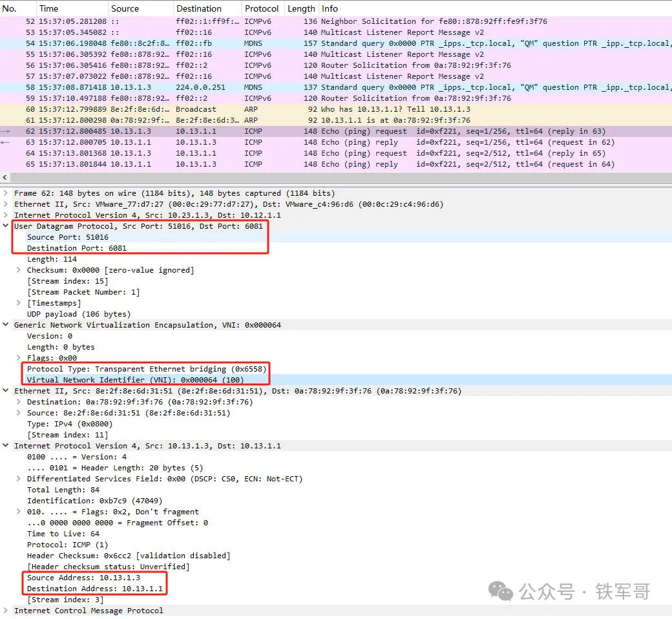Click the Protocol column header
The width and height of the screenshot is (672, 619).
pyautogui.click(x=262, y=8)
